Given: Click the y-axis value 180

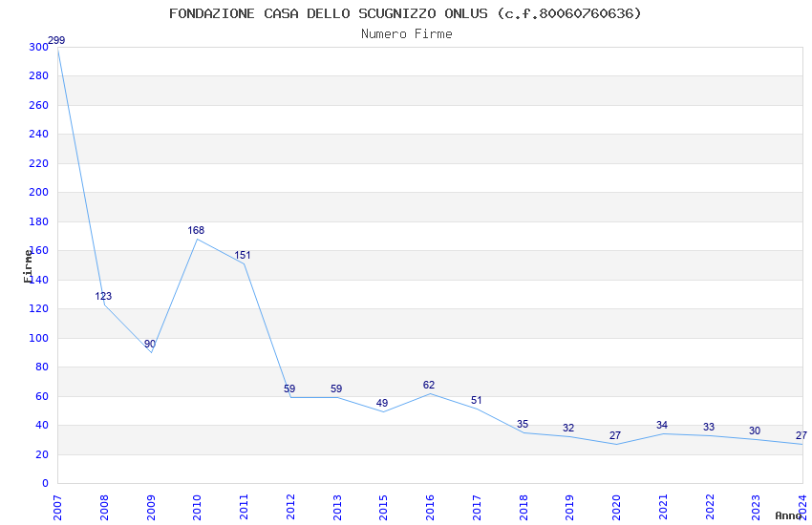Looking at the screenshot, I should (38, 221).
